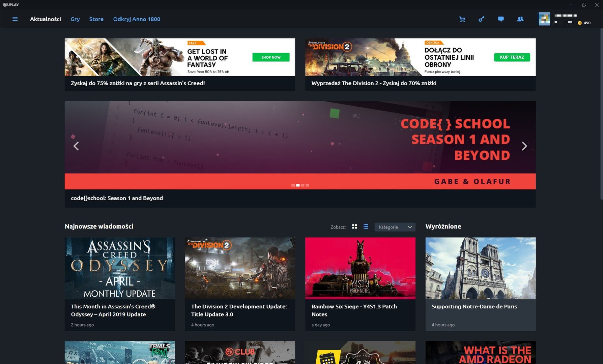Switch to grid view layout
The height and width of the screenshot is (364, 603).
354,226
